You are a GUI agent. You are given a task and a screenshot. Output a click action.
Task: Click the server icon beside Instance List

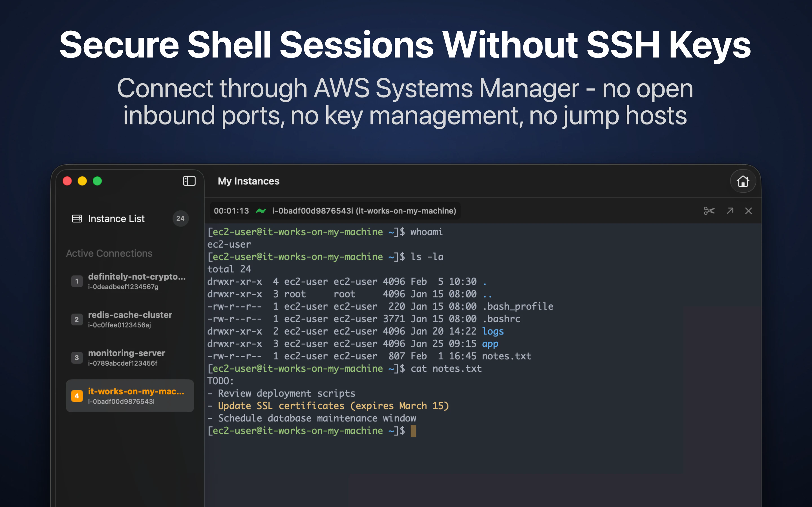(x=77, y=218)
